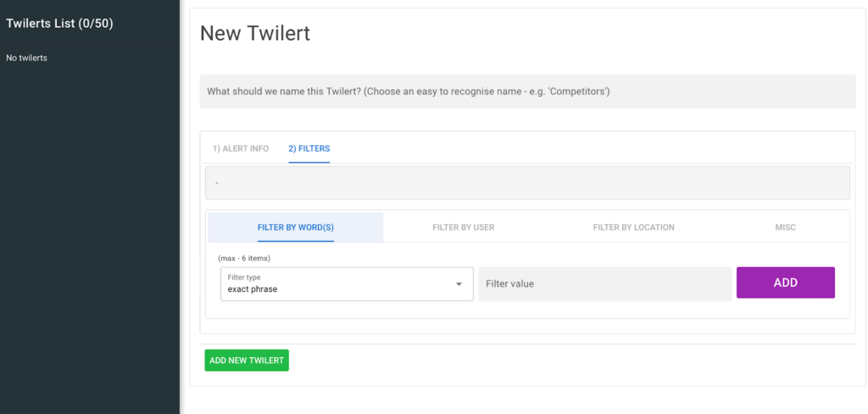Open the FILTER BY LOCATION tab
868x414 pixels.
(x=633, y=227)
